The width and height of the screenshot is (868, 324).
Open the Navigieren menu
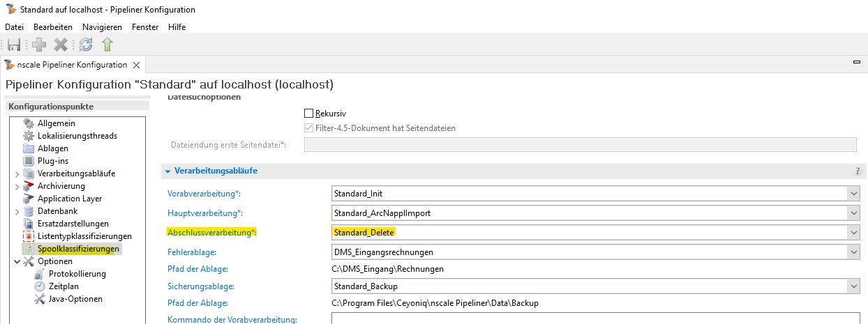[102, 26]
